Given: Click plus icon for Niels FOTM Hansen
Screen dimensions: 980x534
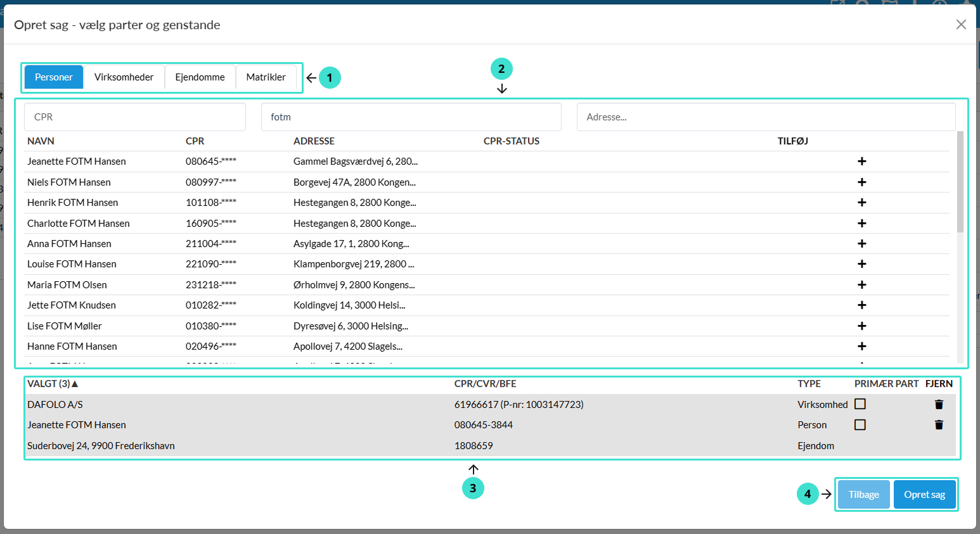Looking at the screenshot, I should (861, 182).
